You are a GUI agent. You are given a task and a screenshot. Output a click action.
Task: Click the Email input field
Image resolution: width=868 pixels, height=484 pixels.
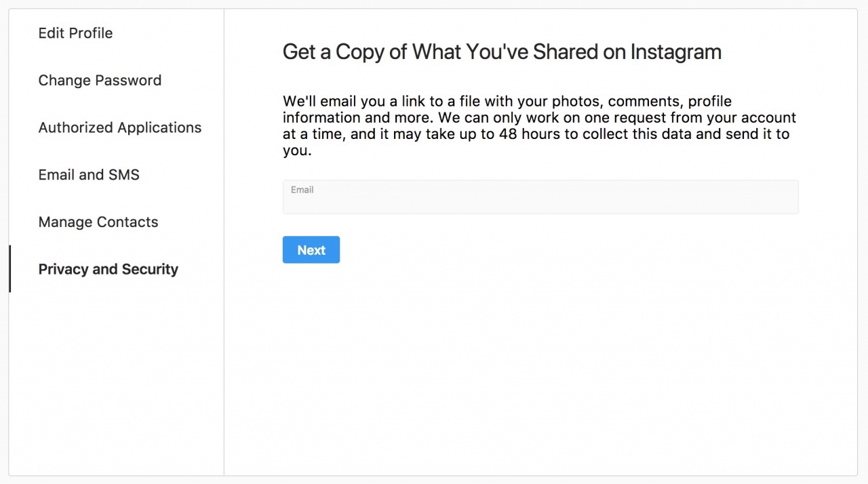click(540, 197)
